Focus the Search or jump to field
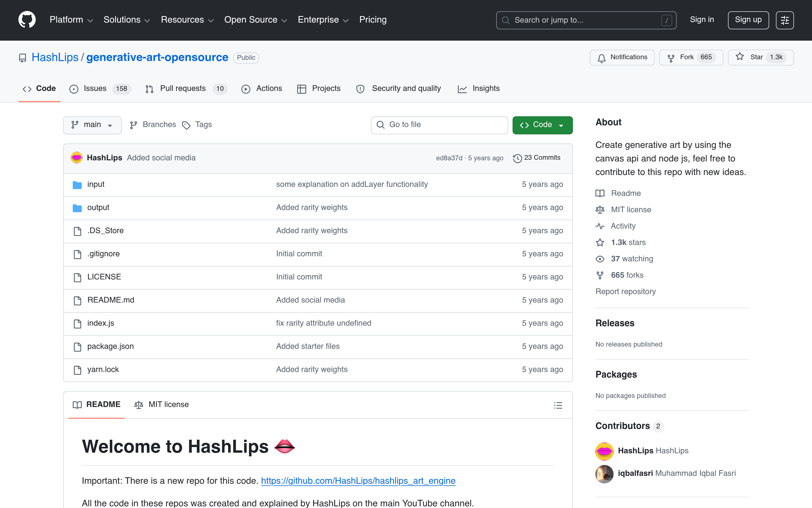This screenshot has height=508, width=812. (x=586, y=20)
